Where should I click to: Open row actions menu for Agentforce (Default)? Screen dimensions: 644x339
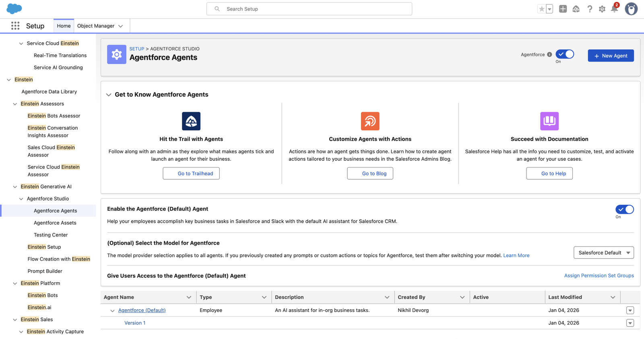pos(630,310)
